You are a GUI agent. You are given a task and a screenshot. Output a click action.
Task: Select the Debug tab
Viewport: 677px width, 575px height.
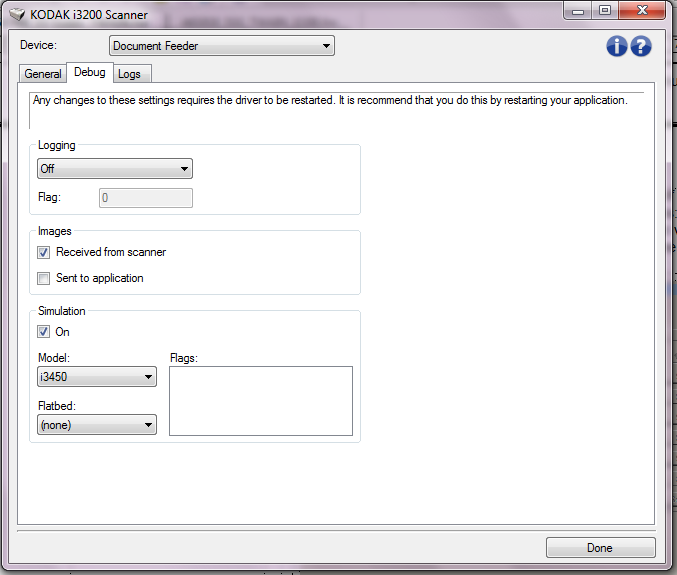(x=90, y=72)
